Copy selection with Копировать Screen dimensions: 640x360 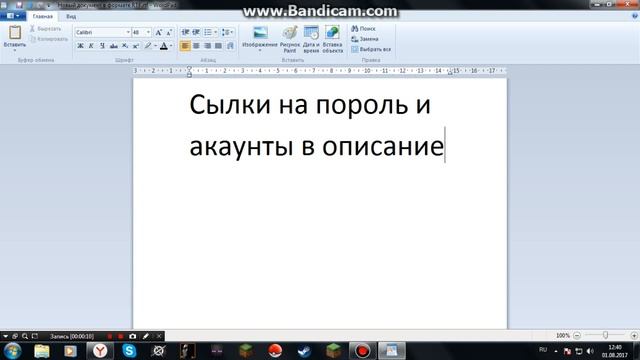pyautogui.click(x=49, y=39)
